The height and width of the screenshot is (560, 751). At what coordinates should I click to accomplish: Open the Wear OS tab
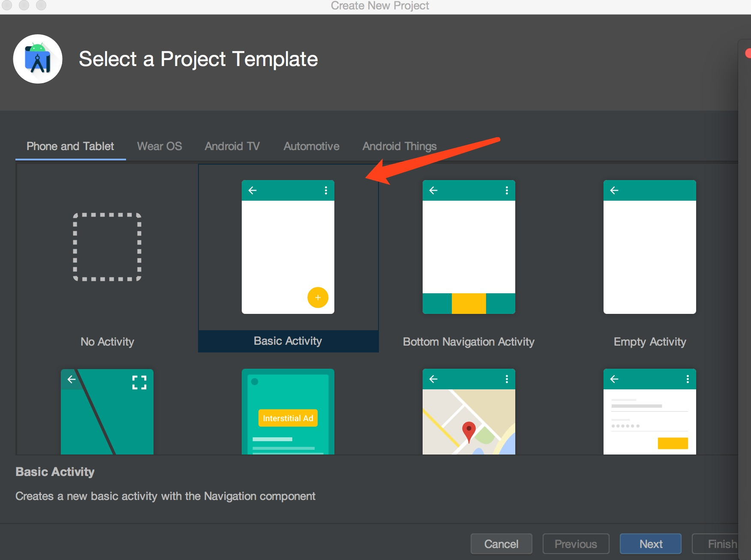point(159,146)
